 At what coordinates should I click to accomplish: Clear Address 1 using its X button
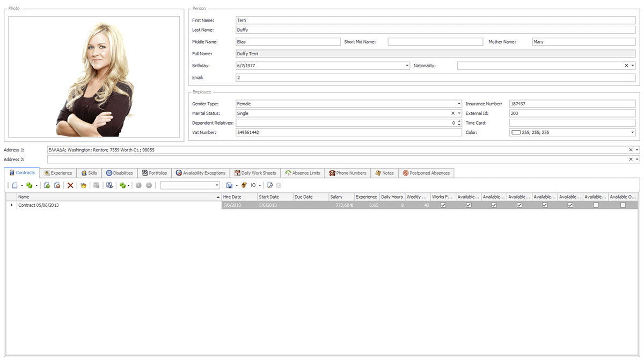[x=631, y=150]
